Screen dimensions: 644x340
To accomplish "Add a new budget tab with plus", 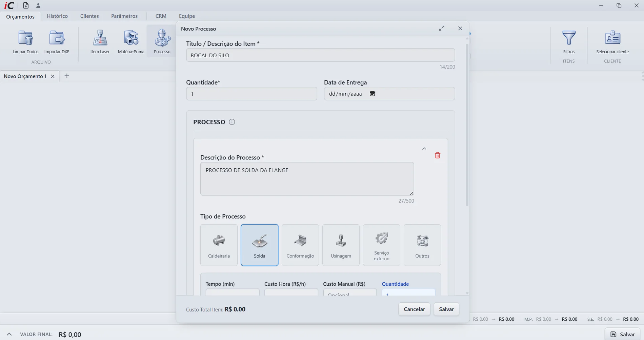I will click(x=67, y=76).
